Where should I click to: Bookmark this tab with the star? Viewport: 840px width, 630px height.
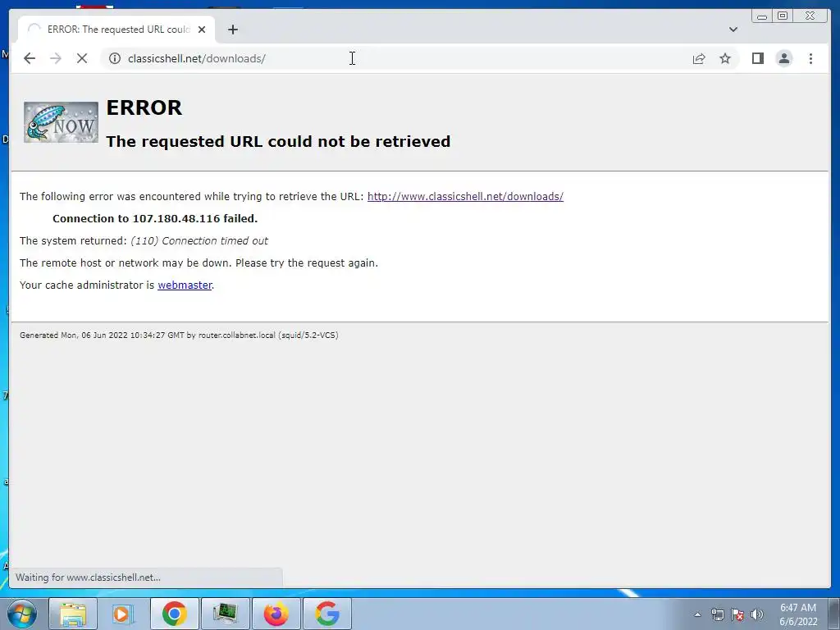coord(725,58)
